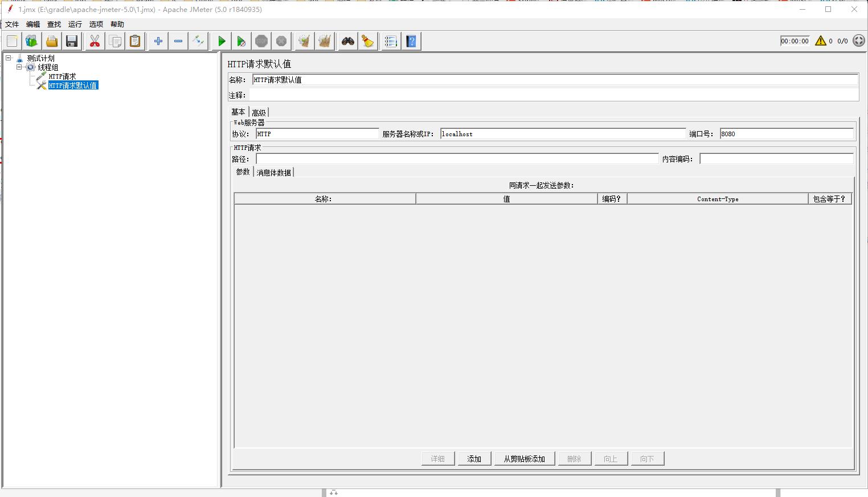Click the 删除 button
868x497 pixels.
click(575, 459)
